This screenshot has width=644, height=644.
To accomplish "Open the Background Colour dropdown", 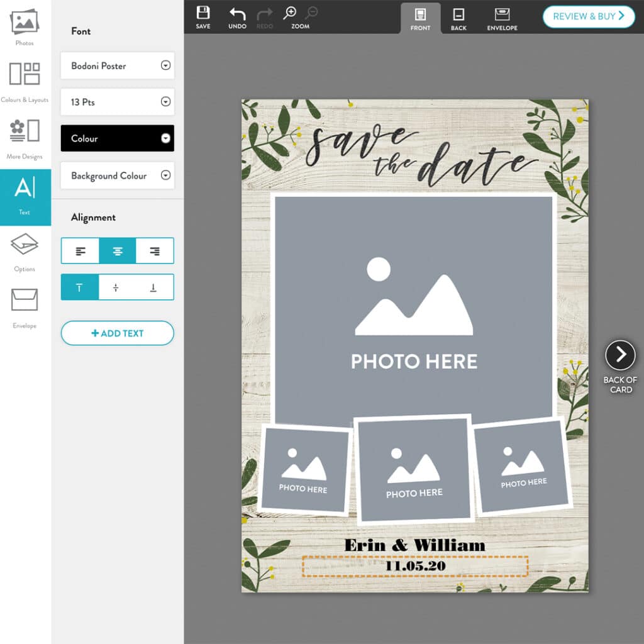I will [x=117, y=175].
